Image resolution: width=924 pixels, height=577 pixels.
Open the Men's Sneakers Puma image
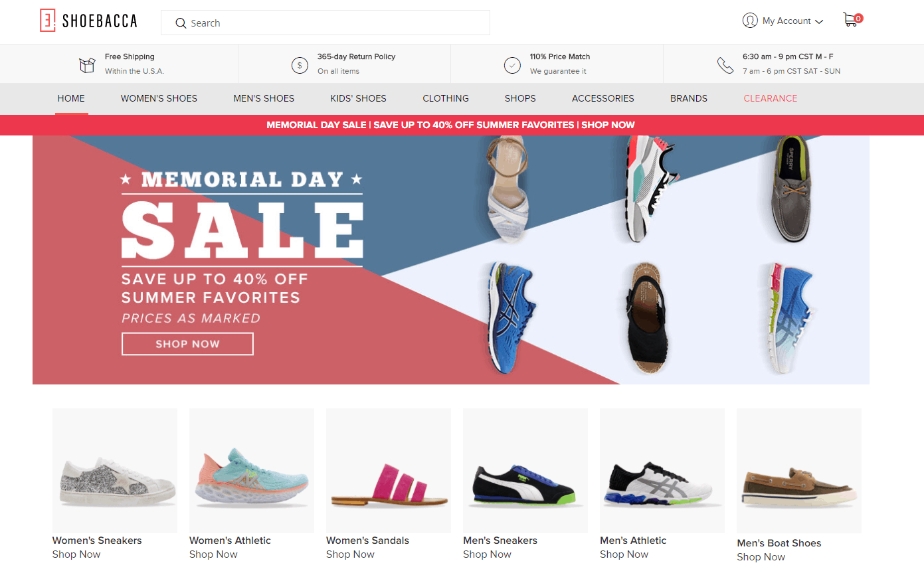(x=525, y=471)
